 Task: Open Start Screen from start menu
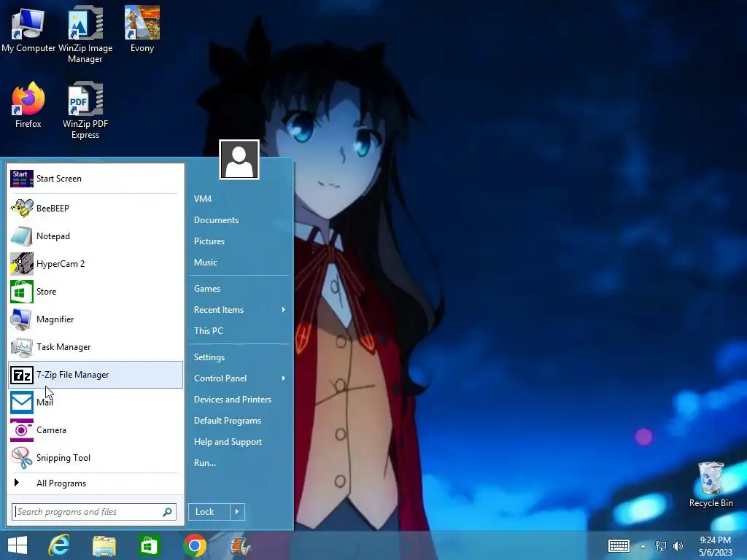[96, 179]
